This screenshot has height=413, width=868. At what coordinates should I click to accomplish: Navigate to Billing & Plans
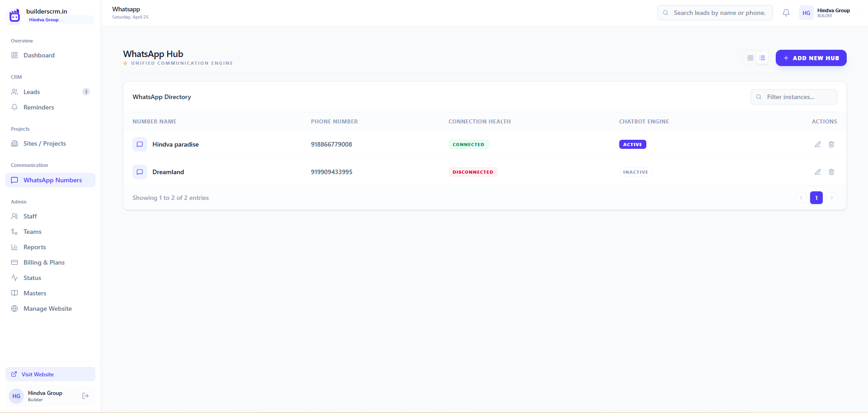[44, 262]
